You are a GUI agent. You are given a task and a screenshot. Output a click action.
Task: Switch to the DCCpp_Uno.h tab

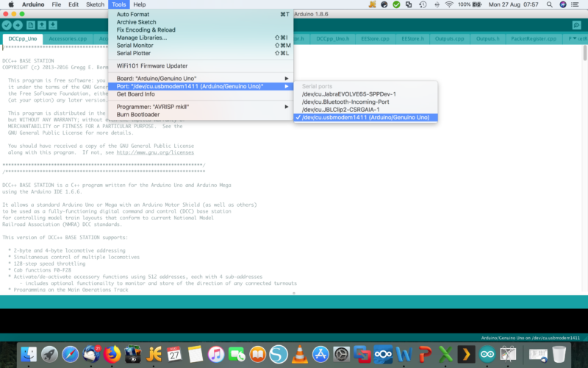[x=333, y=39]
